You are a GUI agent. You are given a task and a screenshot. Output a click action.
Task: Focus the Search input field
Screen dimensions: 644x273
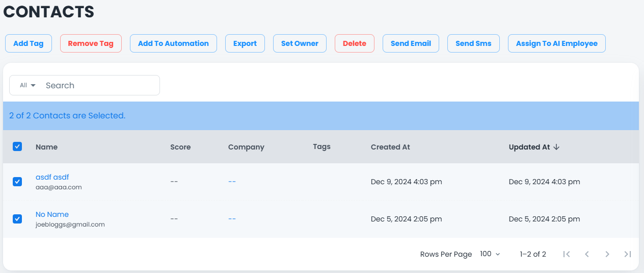click(99, 85)
